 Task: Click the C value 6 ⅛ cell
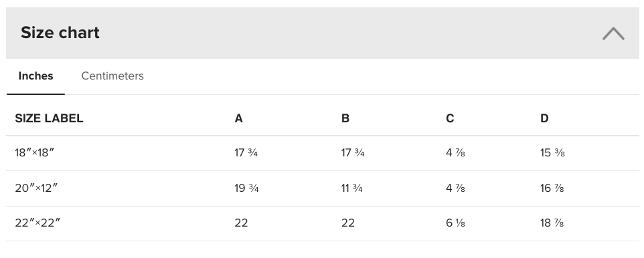point(455,223)
